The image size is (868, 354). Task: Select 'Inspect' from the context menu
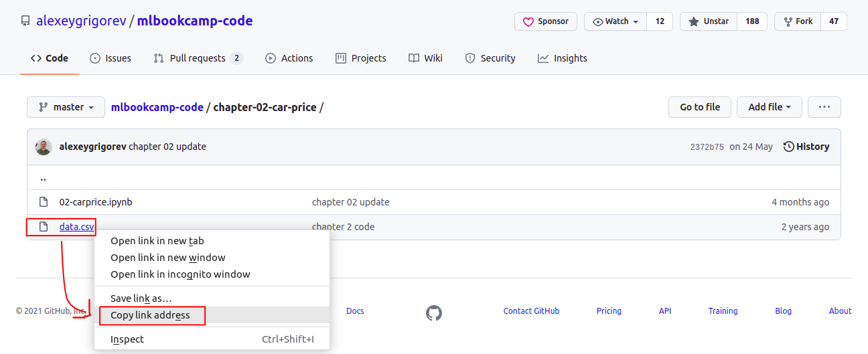(212, 339)
